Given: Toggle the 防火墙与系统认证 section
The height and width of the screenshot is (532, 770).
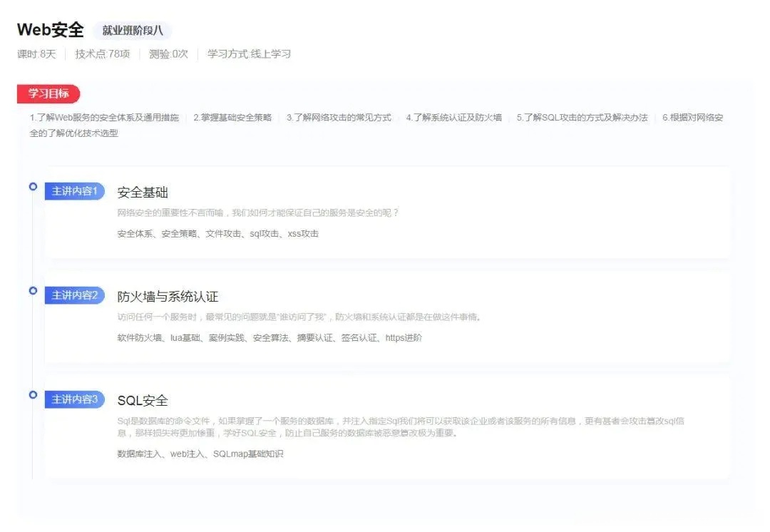Looking at the screenshot, I should tap(168, 296).
